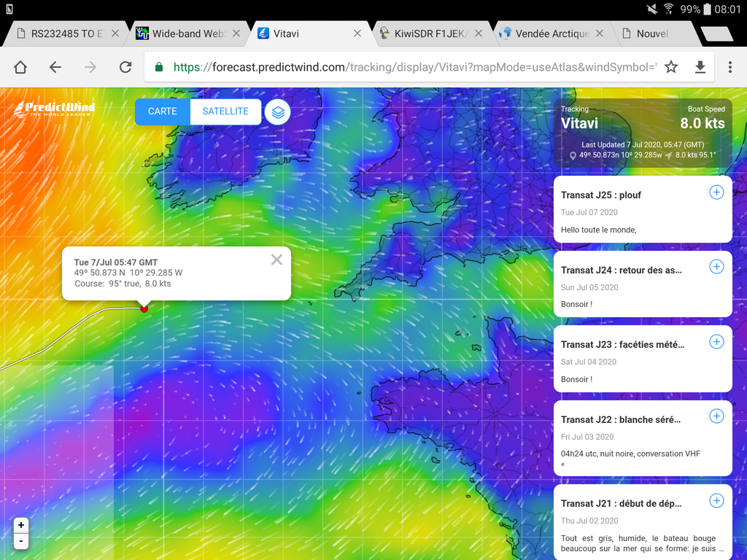The height and width of the screenshot is (560, 747).
Task: Switch map to SATELLITE view
Action: coord(225,112)
